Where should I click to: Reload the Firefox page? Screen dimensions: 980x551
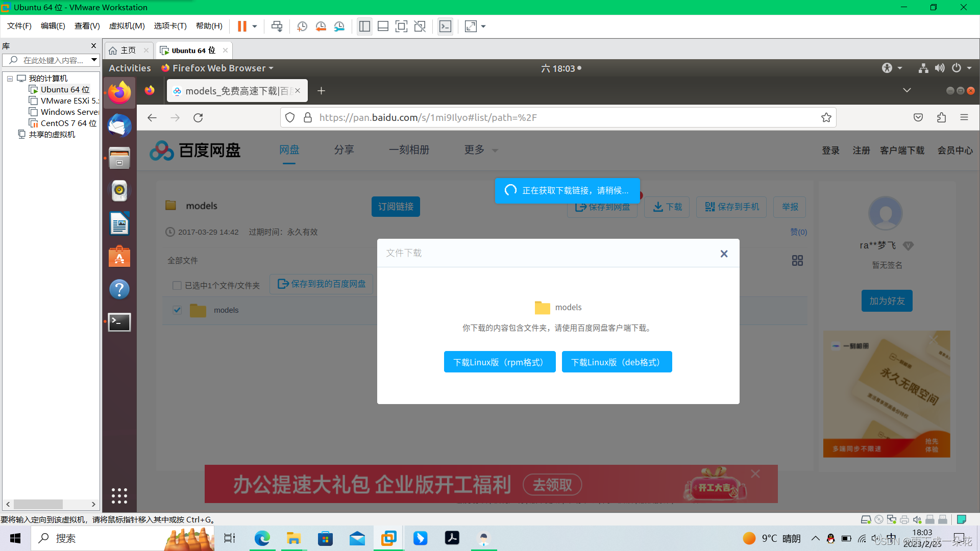[198, 118]
